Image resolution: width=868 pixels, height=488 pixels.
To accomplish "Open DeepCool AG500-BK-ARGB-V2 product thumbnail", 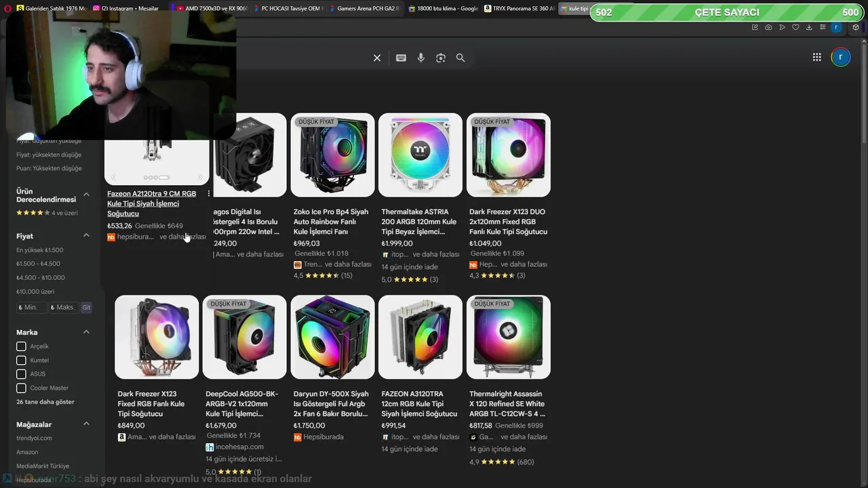I will click(x=244, y=337).
